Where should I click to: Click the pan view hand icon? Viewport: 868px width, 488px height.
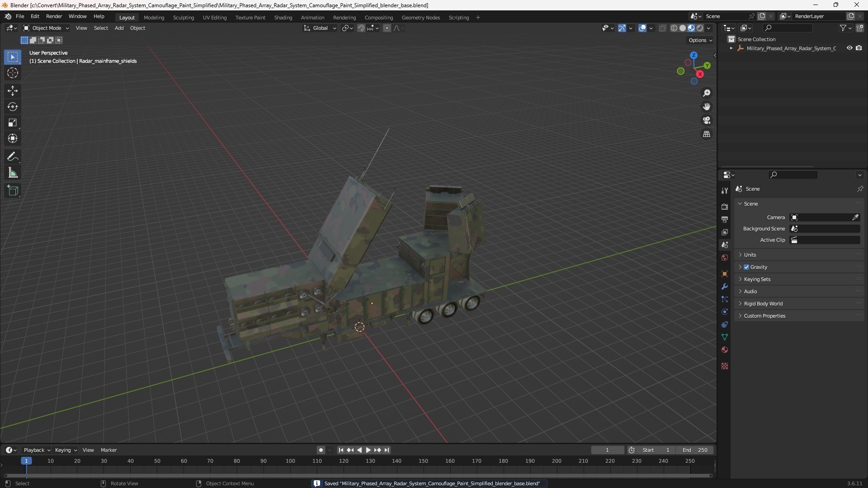pos(707,107)
